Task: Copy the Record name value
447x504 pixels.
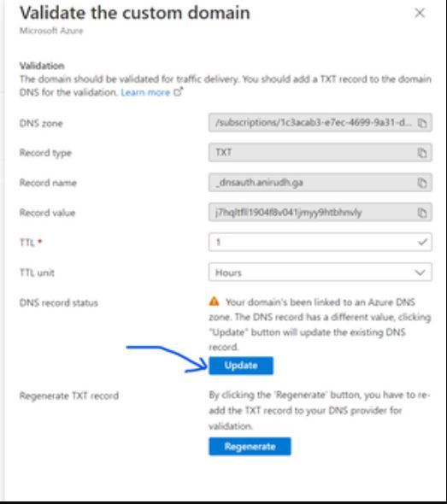Action: [x=422, y=183]
